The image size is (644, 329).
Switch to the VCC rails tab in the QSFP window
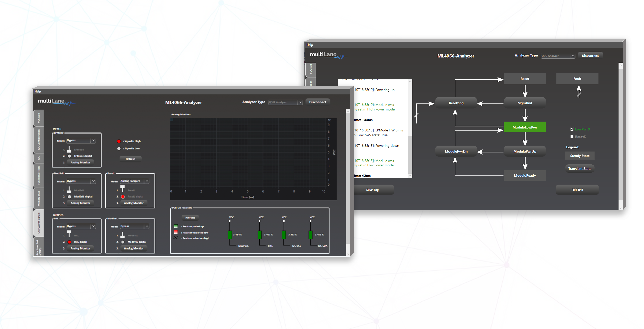click(39, 118)
